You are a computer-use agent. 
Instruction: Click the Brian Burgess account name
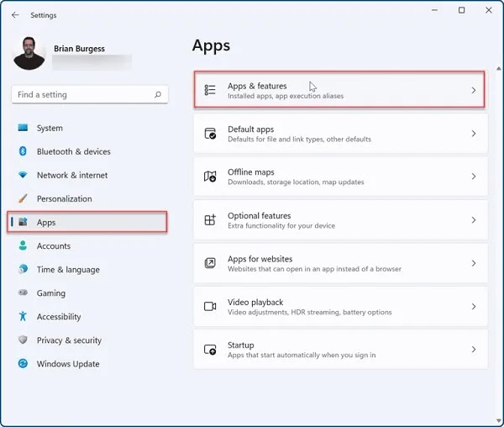click(80, 49)
